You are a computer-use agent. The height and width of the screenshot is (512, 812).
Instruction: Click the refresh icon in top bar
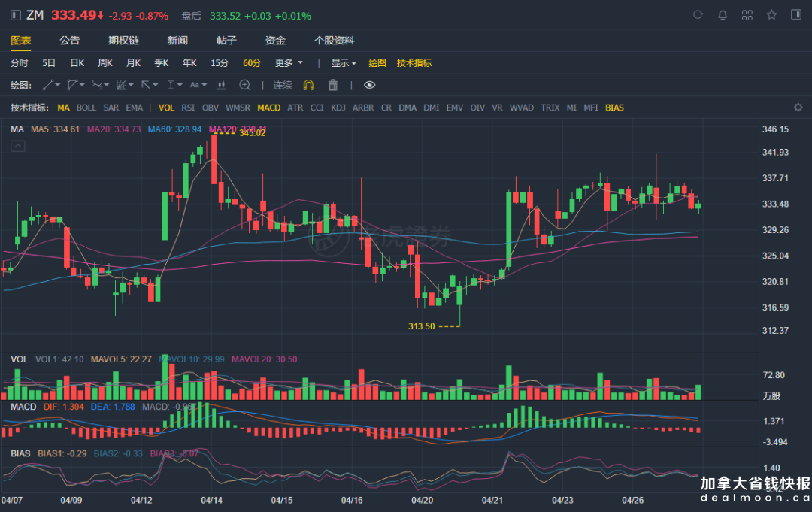coord(698,15)
